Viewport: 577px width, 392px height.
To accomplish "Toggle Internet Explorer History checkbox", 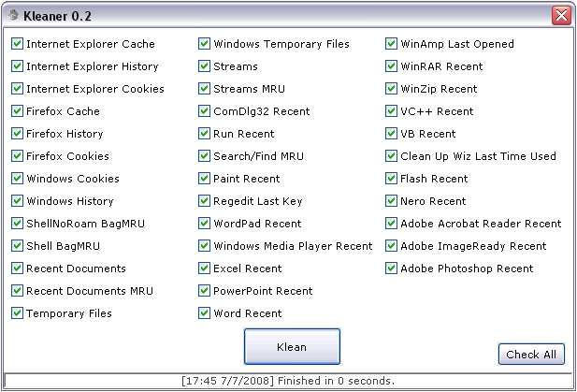I will point(17,66).
